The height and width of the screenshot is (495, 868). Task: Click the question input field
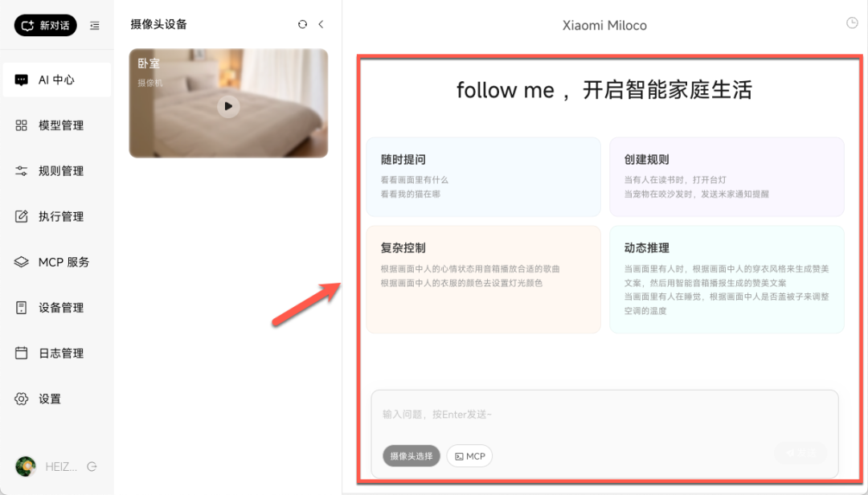563,415
